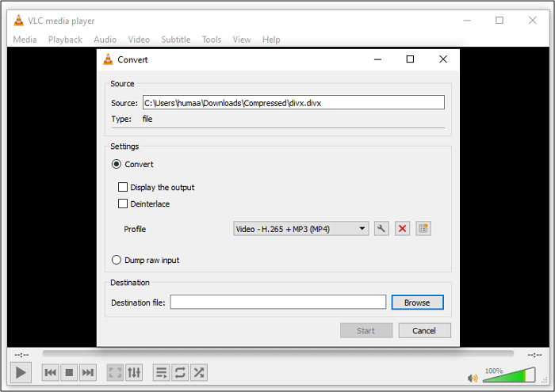Image resolution: width=555 pixels, height=392 pixels.
Task: Enable the Display the output checkbox
Action: (123, 188)
